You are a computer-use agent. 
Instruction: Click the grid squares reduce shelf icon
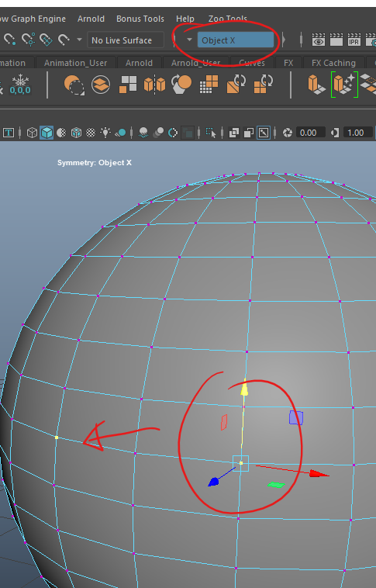[209, 85]
